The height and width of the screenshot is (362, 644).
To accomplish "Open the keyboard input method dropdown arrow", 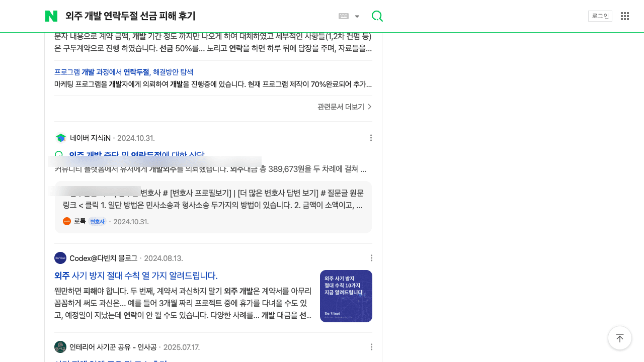I will coord(357,16).
